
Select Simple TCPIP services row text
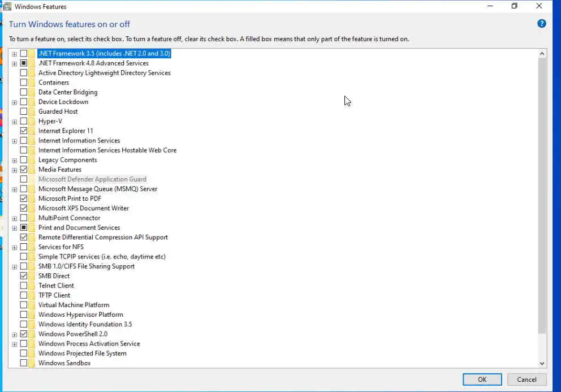pos(102,256)
